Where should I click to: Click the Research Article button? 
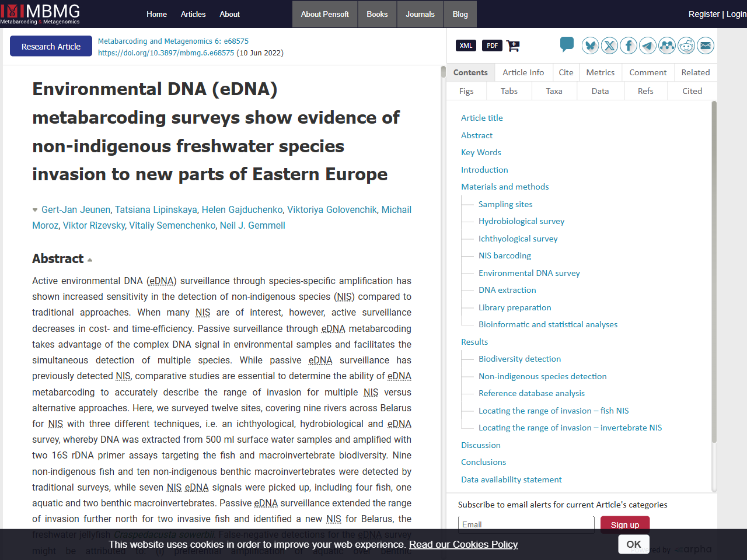pyautogui.click(x=51, y=46)
